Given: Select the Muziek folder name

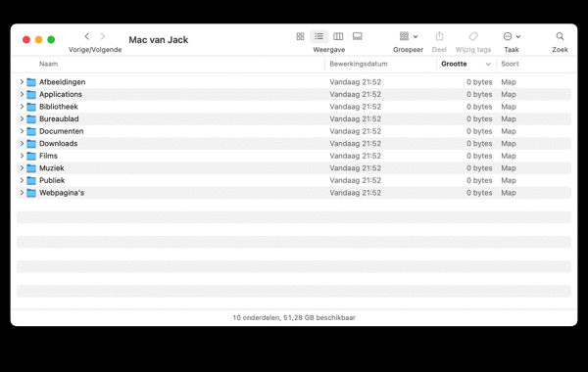Looking at the screenshot, I should [x=52, y=168].
